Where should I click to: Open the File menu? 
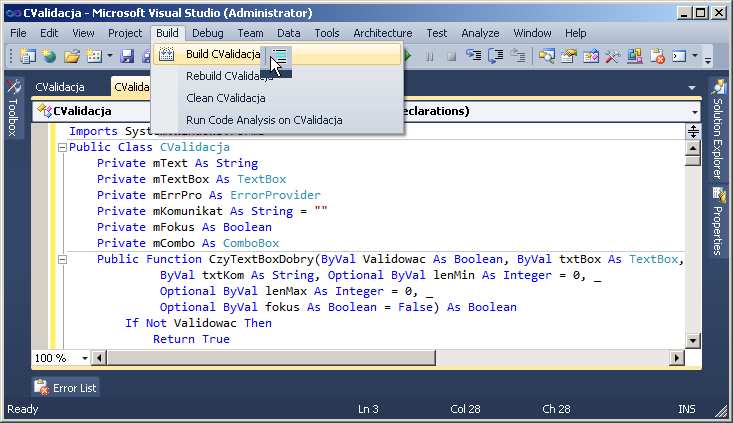click(x=18, y=33)
